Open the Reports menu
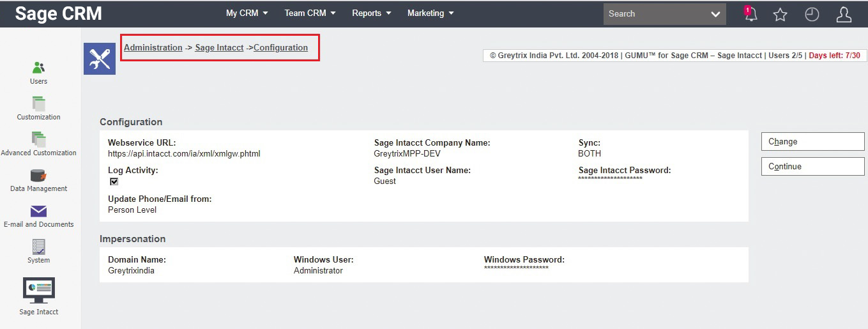Screen dimensions: 868x329 [x=370, y=13]
